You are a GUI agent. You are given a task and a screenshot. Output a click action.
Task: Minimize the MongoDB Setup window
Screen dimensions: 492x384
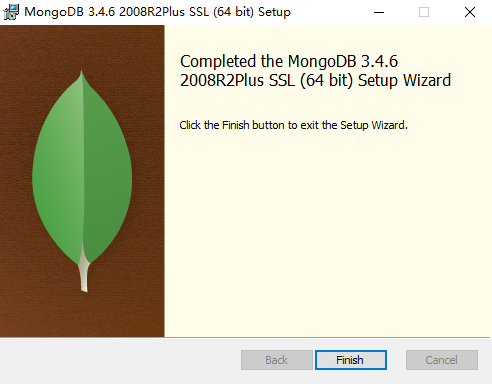pos(379,12)
